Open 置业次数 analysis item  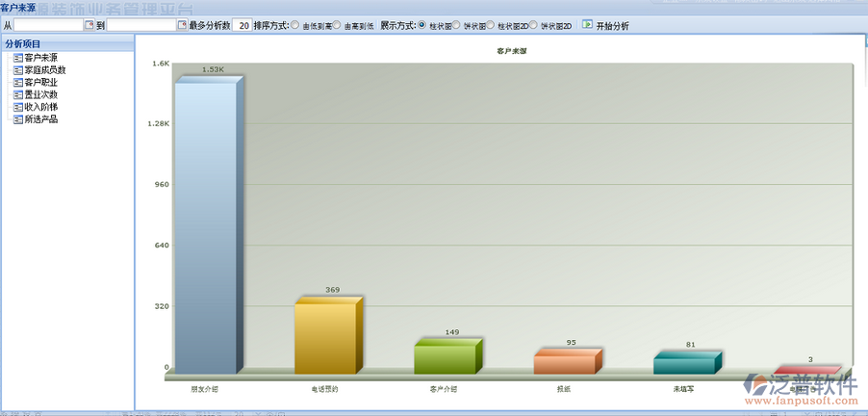click(x=40, y=94)
